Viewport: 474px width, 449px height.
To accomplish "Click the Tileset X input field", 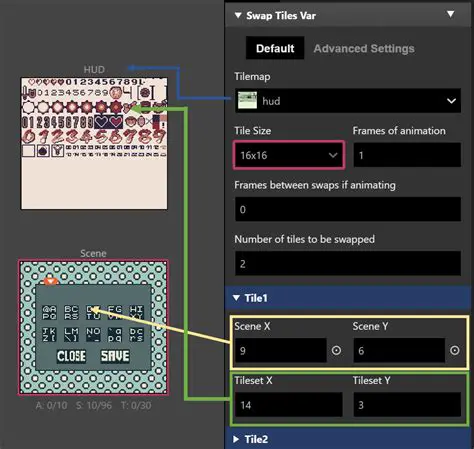I will [289, 405].
